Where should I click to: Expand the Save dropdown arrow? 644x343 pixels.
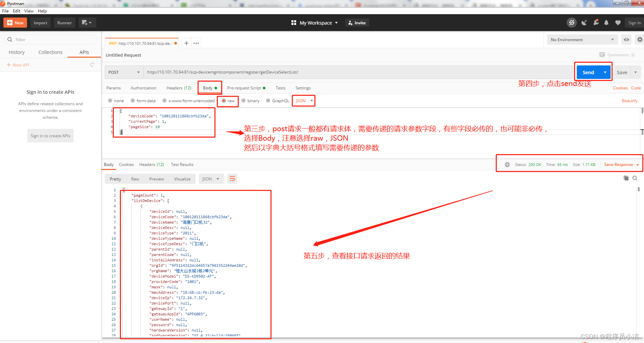[636, 72]
